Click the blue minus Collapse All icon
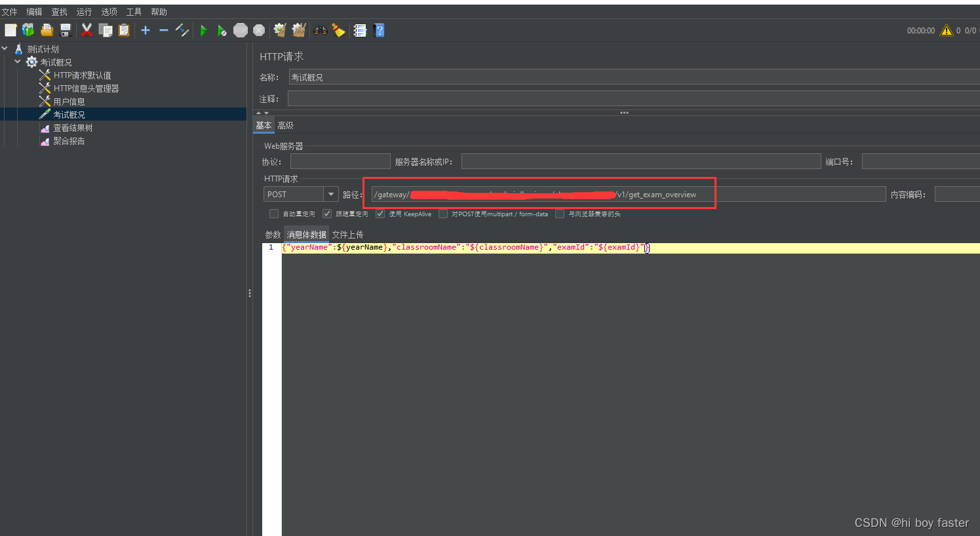Screen dimensions: 980x536 coord(164,30)
